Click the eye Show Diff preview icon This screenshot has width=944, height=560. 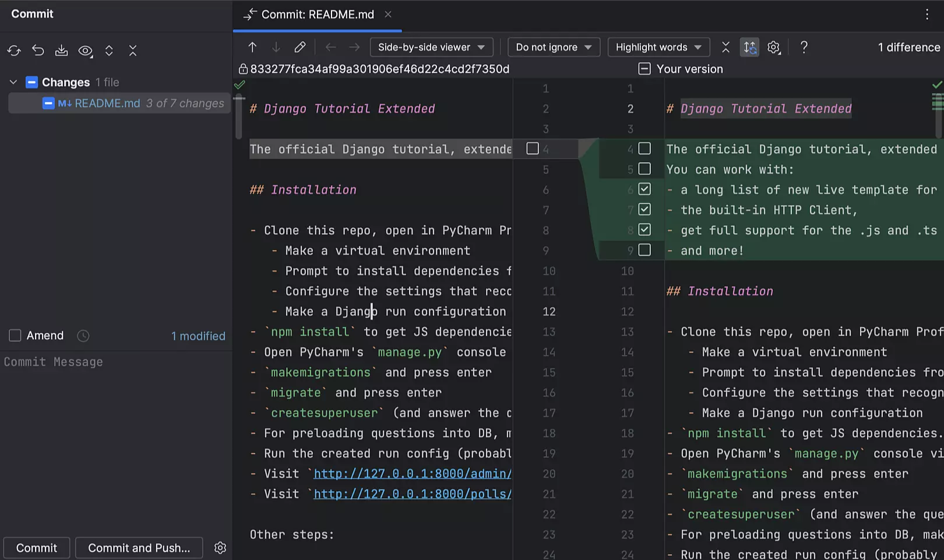pyautogui.click(x=86, y=51)
